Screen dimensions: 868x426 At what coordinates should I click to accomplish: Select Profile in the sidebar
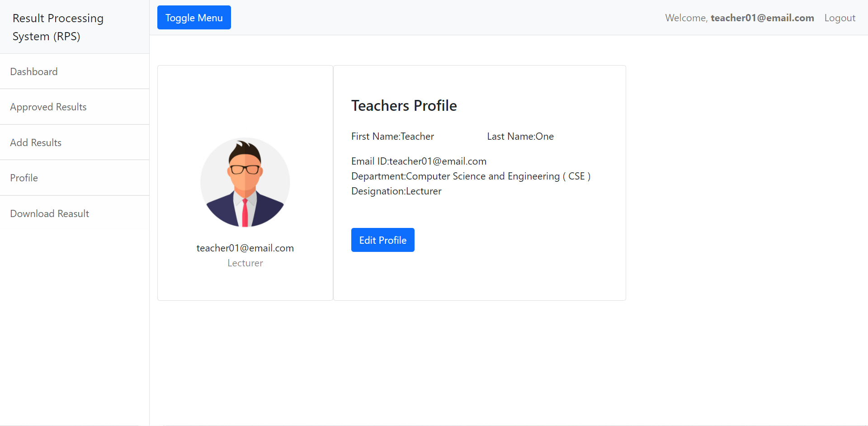[24, 178]
